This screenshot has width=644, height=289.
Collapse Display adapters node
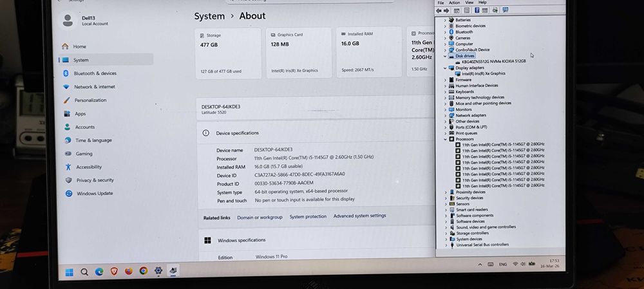pos(445,68)
